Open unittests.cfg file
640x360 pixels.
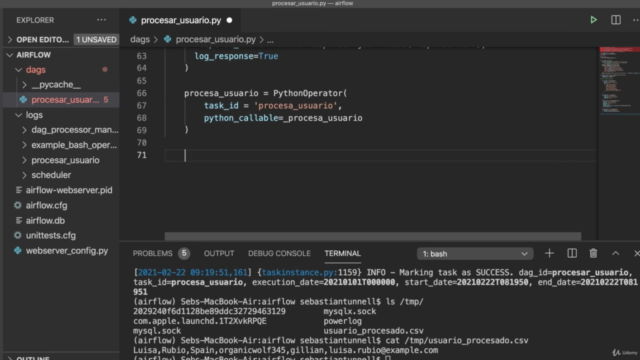51,236
